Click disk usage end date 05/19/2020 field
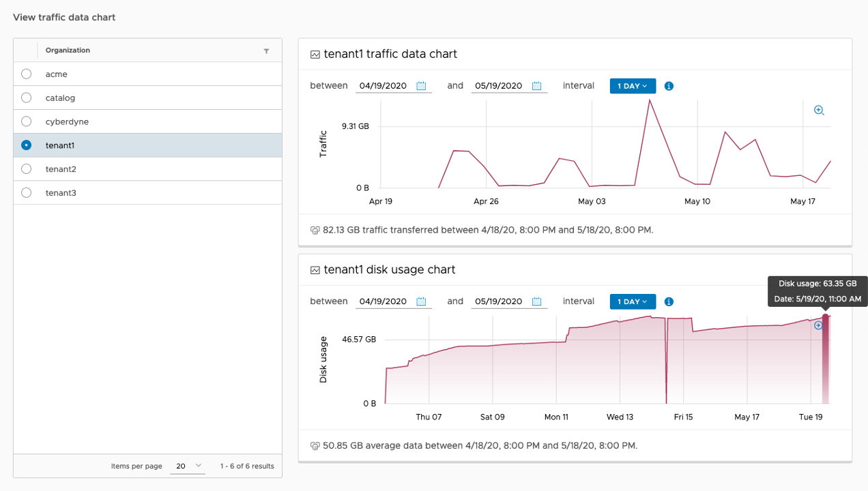This screenshot has height=491, width=868. [499, 301]
